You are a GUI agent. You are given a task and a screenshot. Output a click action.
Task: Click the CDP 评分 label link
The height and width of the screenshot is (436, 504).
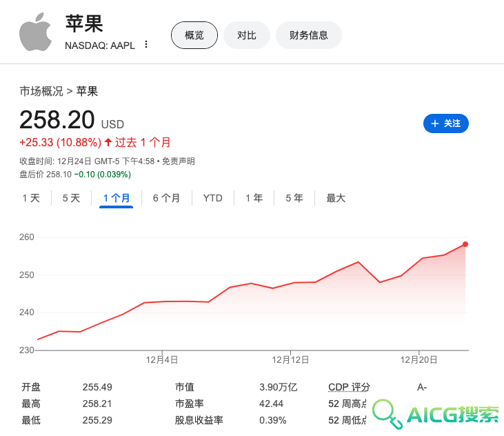pyautogui.click(x=349, y=387)
